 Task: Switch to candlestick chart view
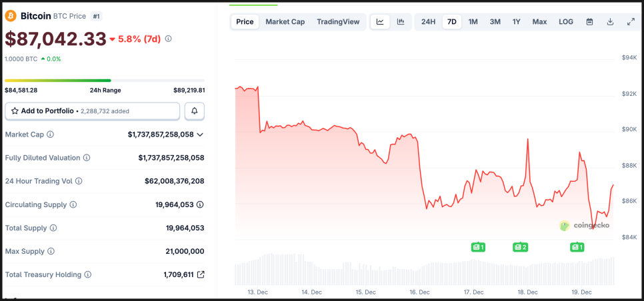[x=401, y=22]
